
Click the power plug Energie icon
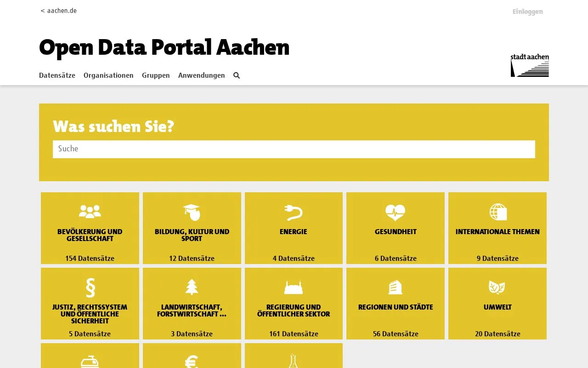pyautogui.click(x=294, y=212)
